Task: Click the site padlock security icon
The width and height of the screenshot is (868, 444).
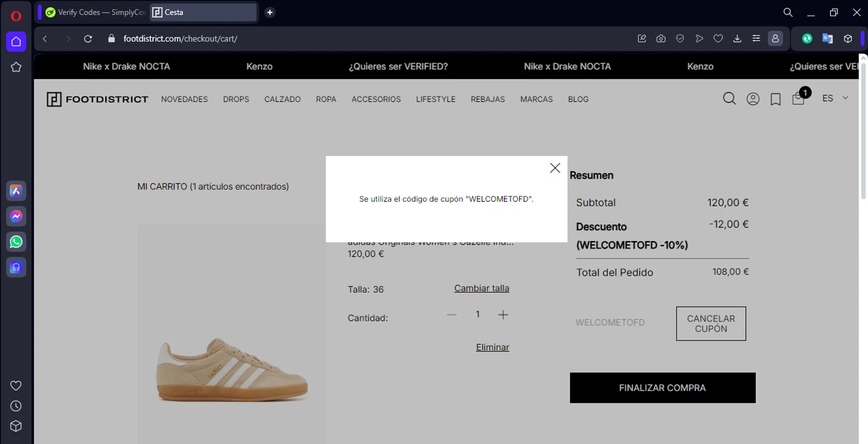Action: pyautogui.click(x=112, y=39)
